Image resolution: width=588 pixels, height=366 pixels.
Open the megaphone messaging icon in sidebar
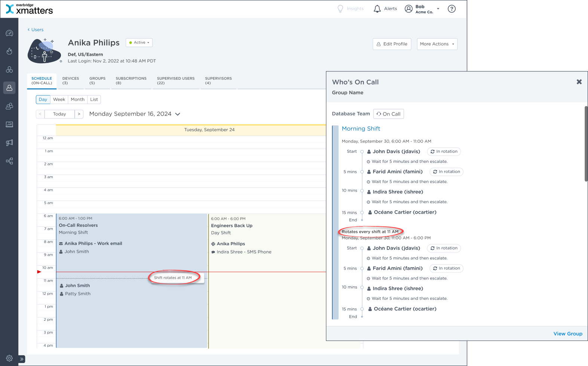click(x=9, y=143)
